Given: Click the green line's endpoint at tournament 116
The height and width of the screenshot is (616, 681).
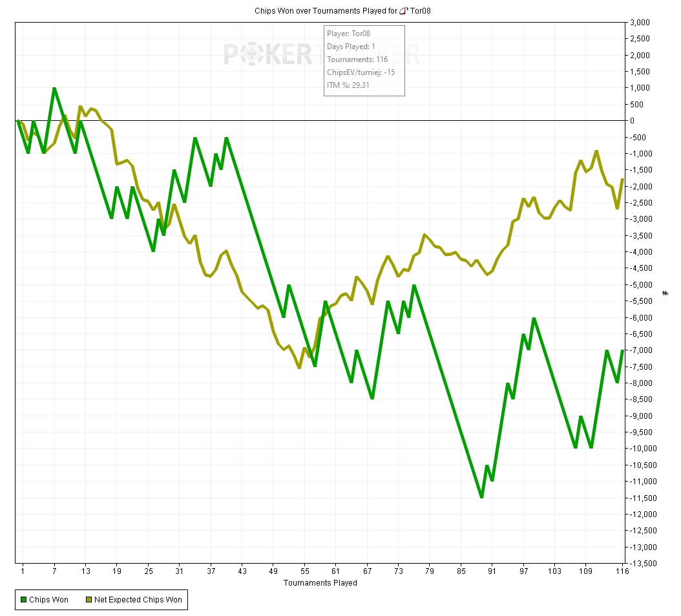Looking at the screenshot, I should (x=622, y=350).
